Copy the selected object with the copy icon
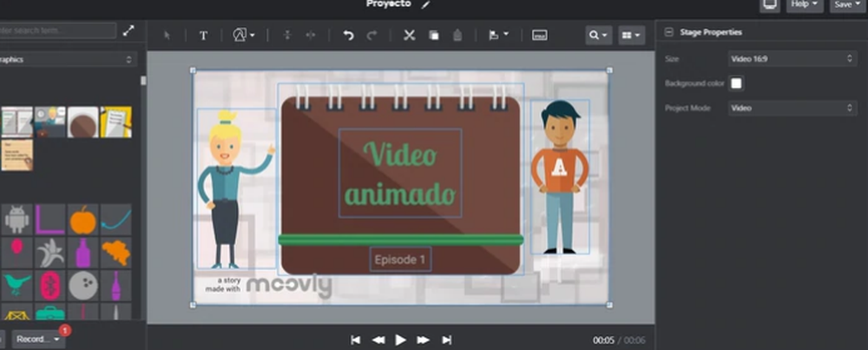 [433, 36]
